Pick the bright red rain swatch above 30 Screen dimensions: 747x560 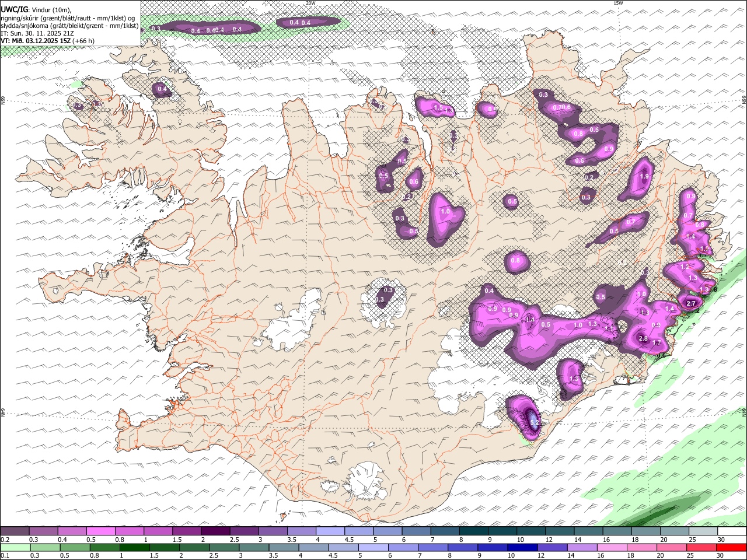click(731, 547)
